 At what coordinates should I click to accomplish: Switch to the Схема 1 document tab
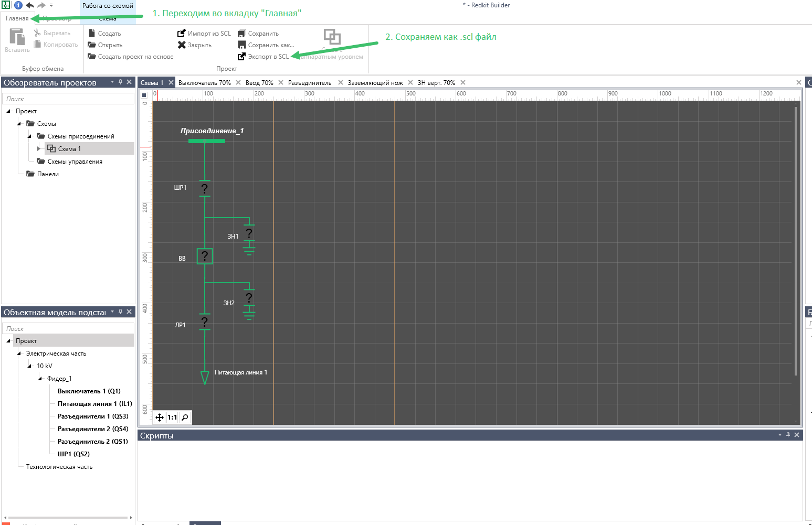[x=152, y=83]
